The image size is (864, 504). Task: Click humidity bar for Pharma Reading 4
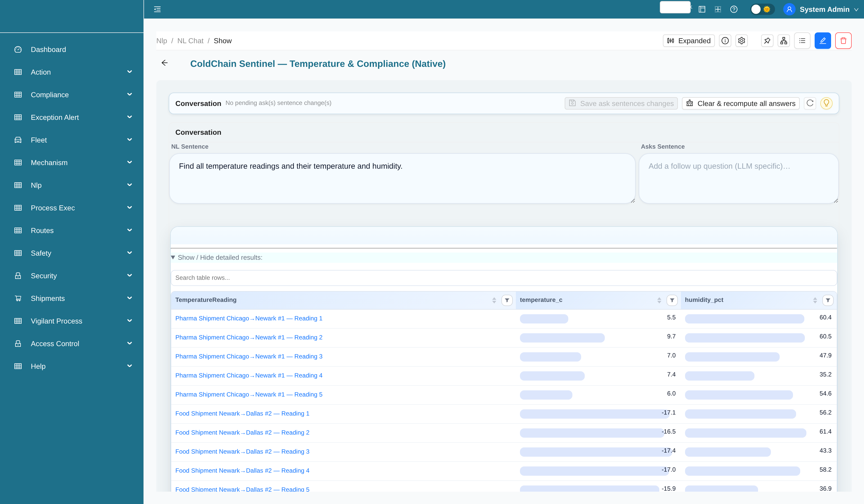click(x=719, y=376)
